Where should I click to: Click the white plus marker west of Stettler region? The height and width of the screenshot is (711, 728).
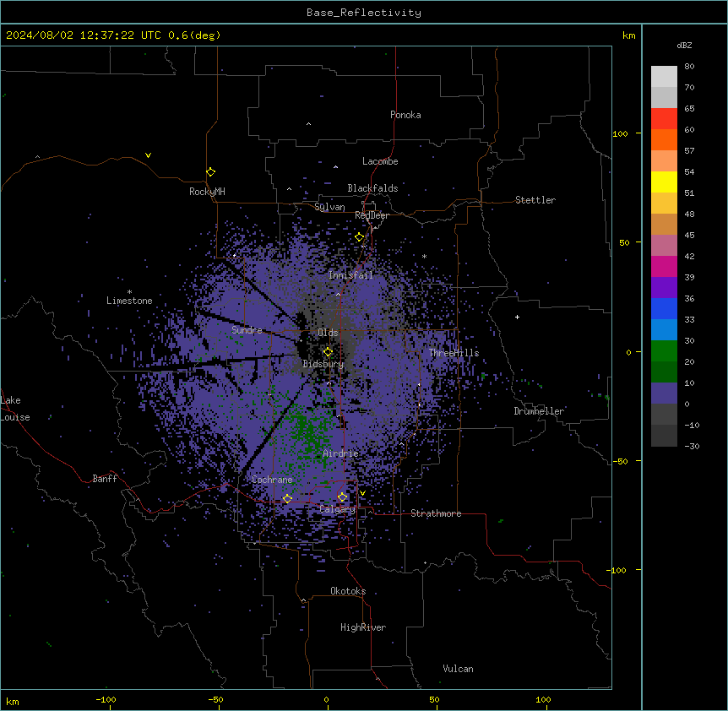tap(517, 317)
